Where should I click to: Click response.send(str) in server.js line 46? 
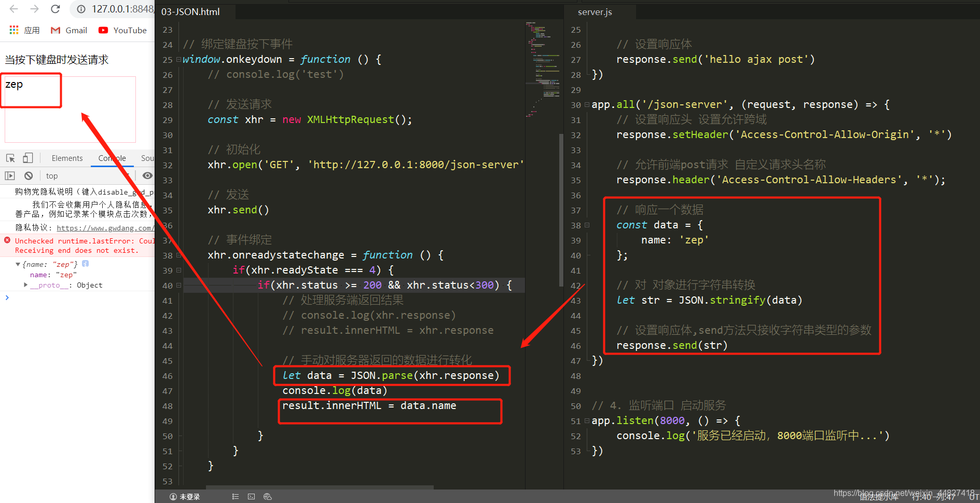pyautogui.click(x=672, y=345)
